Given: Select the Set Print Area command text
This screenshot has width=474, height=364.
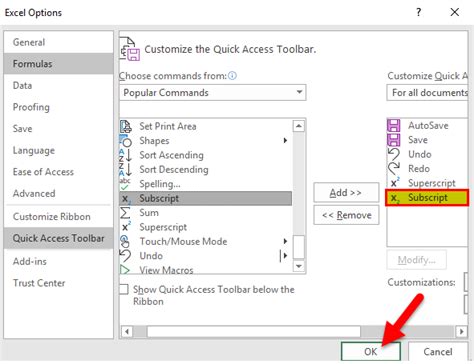Looking at the screenshot, I should [x=168, y=126].
